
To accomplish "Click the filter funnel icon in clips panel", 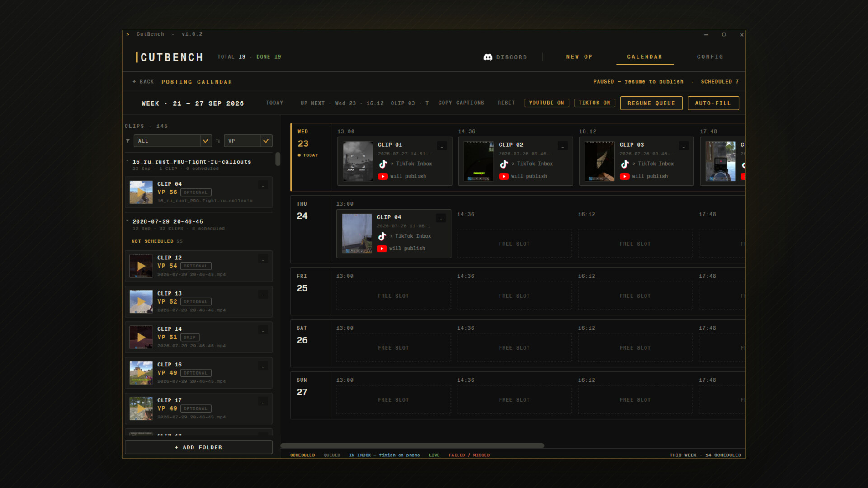I will [x=128, y=141].
